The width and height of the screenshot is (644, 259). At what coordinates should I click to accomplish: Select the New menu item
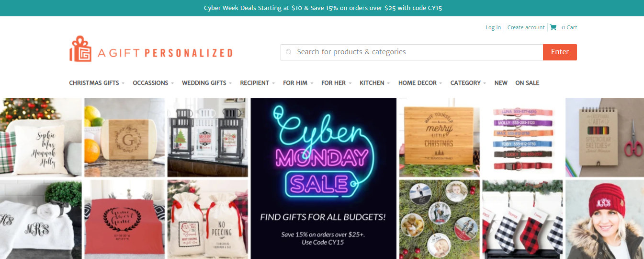point(501,83)
